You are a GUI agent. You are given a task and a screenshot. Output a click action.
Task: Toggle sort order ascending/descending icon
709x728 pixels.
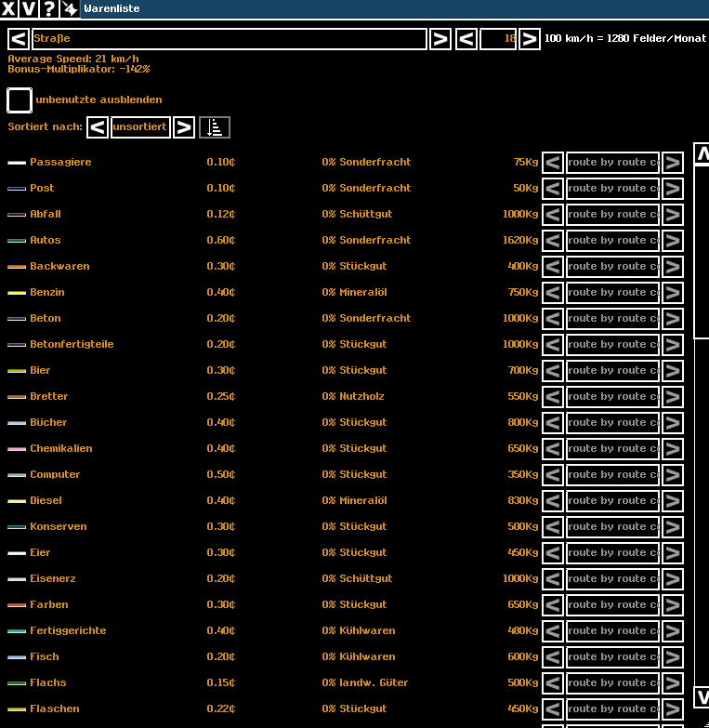tap(214, 127)
